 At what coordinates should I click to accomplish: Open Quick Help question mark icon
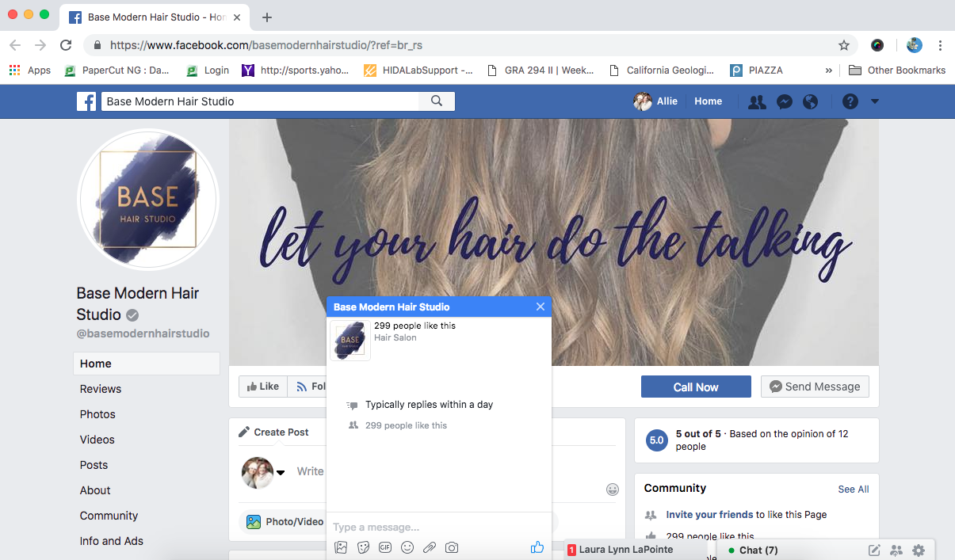click(x=850, y=101)
